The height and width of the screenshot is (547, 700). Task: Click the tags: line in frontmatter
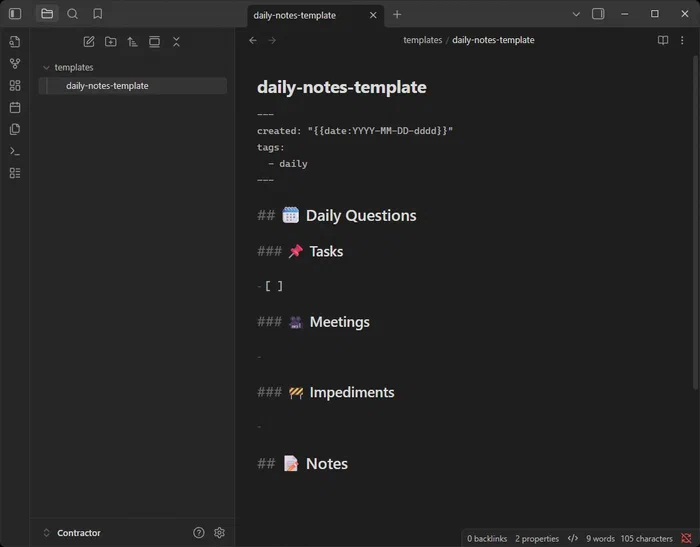coord(271,147)
